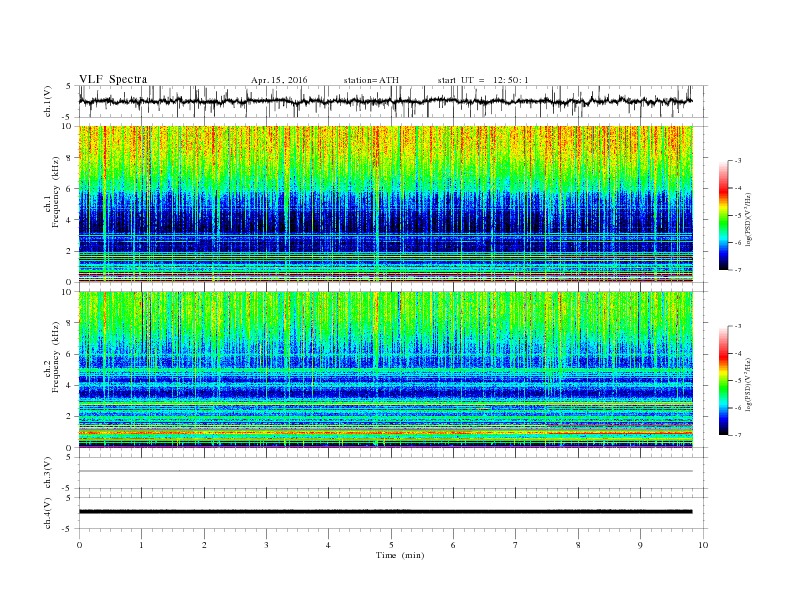792x612 pixels.
Task: Click the ch.2 frequency tick '6'
Action: [x=69, y=354]
